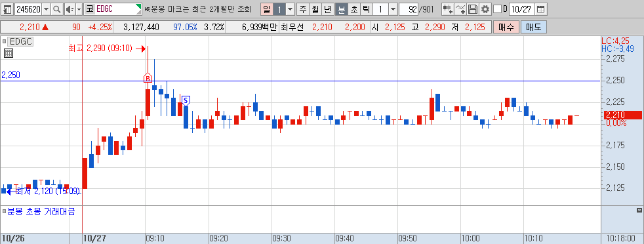Open the add candle chart icon
This screenshot has width=644, height=244.
[448, 9]
